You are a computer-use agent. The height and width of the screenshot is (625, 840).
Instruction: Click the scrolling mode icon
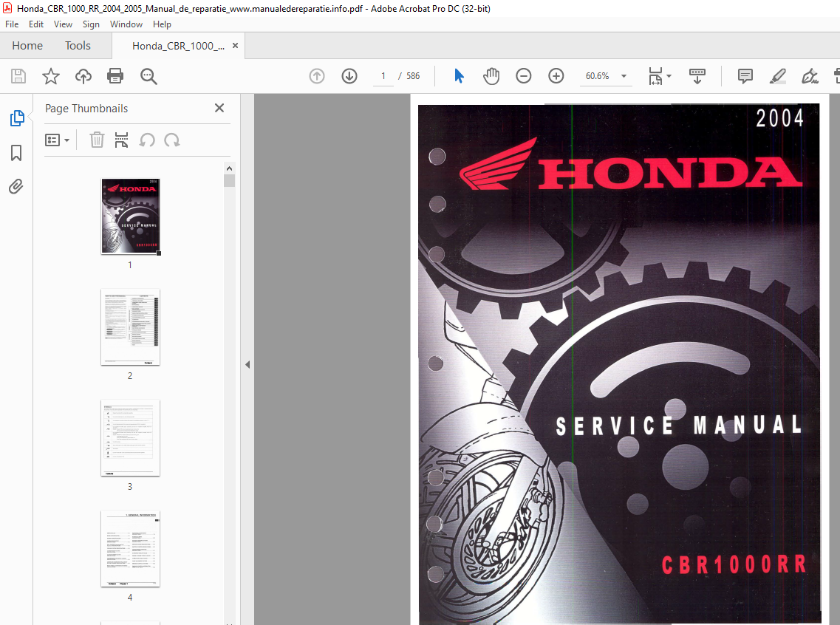pos(697,76)
